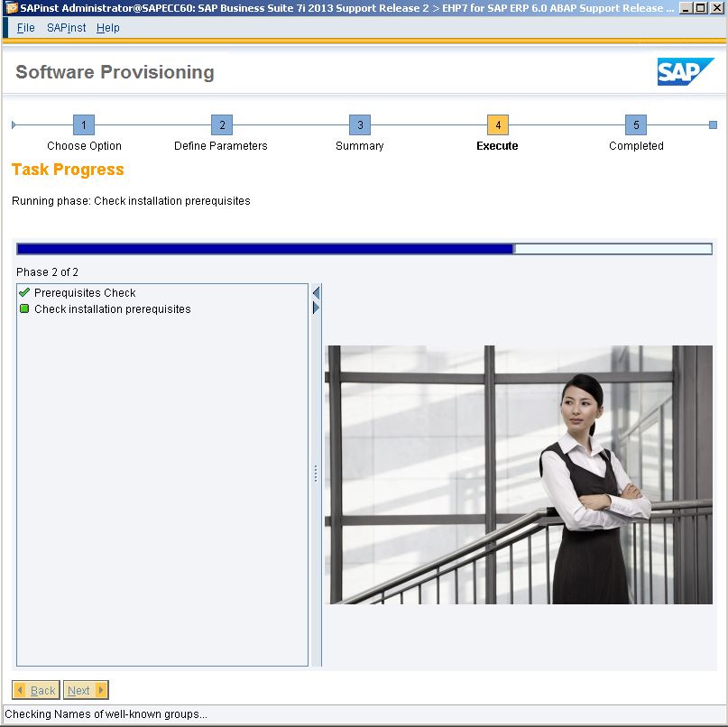This screenshot has width=728, height=727.
Task: Click 'Checking Names of well-known groups...' status text
Action: pyautogui.click(x=106, y=714)
